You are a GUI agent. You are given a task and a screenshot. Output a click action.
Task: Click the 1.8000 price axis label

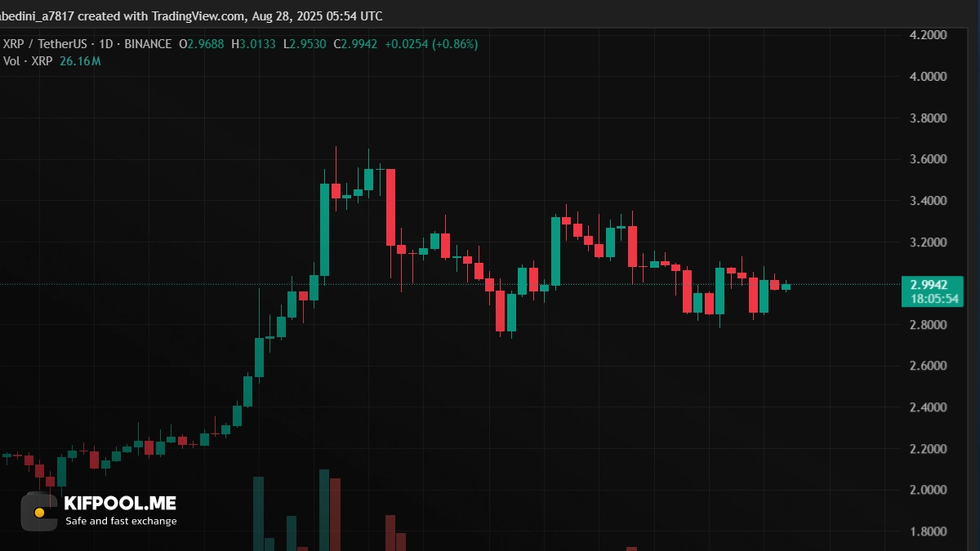(x=929, y=532)
